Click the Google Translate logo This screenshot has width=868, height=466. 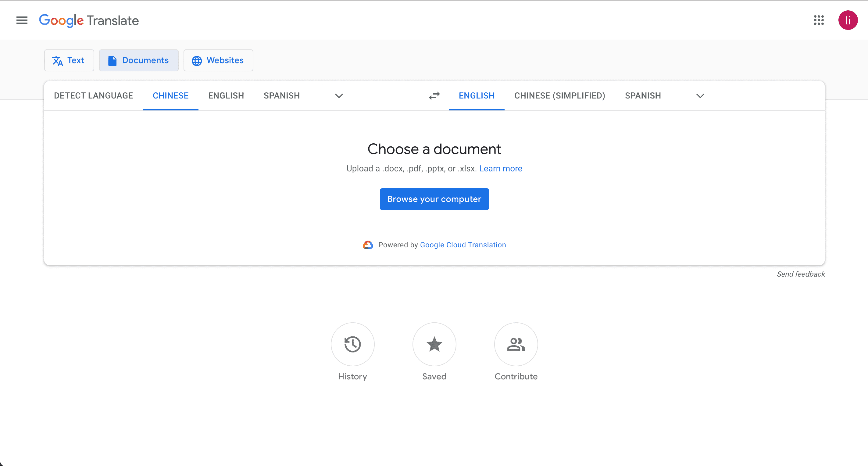point(89,20)
